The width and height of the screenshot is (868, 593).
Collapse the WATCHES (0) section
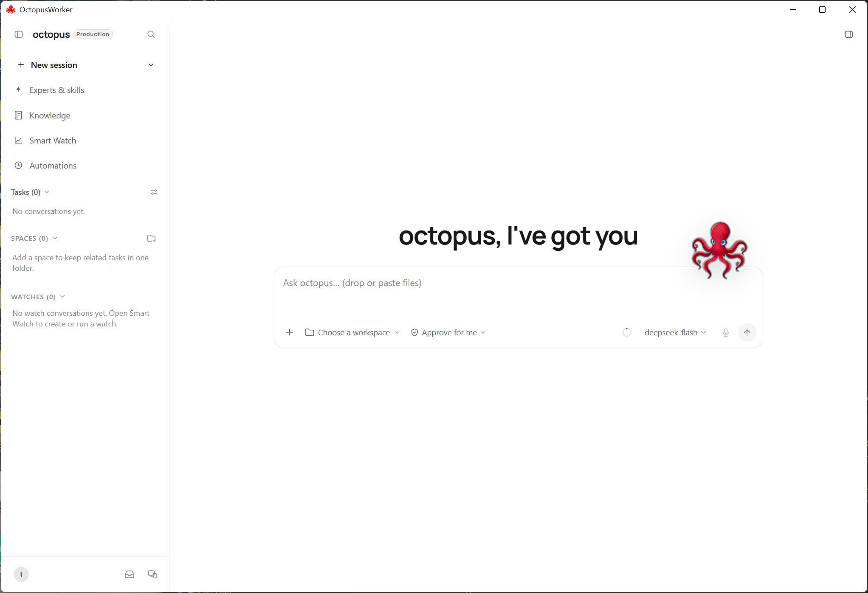pos(38,297)
